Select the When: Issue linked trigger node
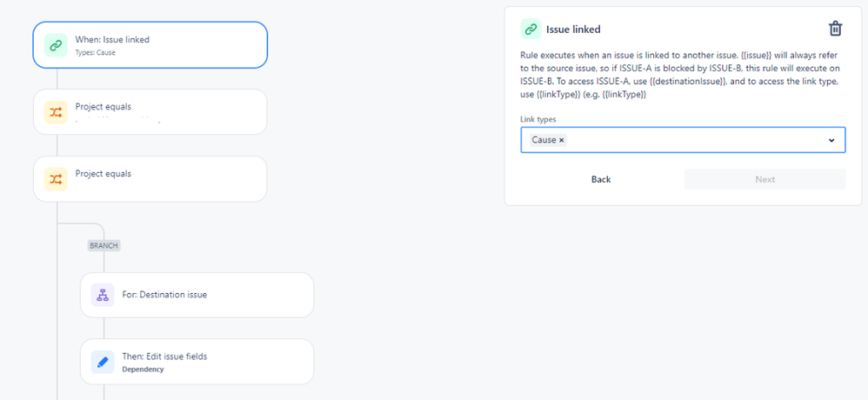The height and width of the screenshot is (400, 868). pyautogui.click(x=150, y=45)
